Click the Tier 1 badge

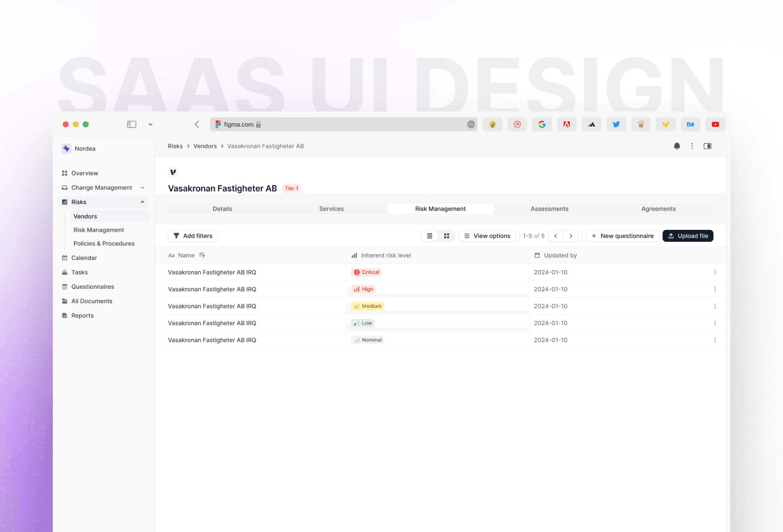291,188
